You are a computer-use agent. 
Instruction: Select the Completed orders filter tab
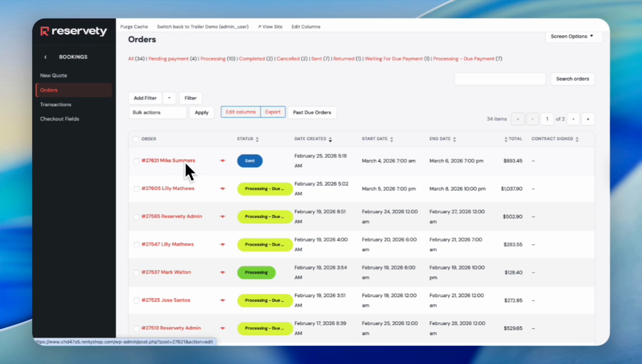[x=252, y=59]
